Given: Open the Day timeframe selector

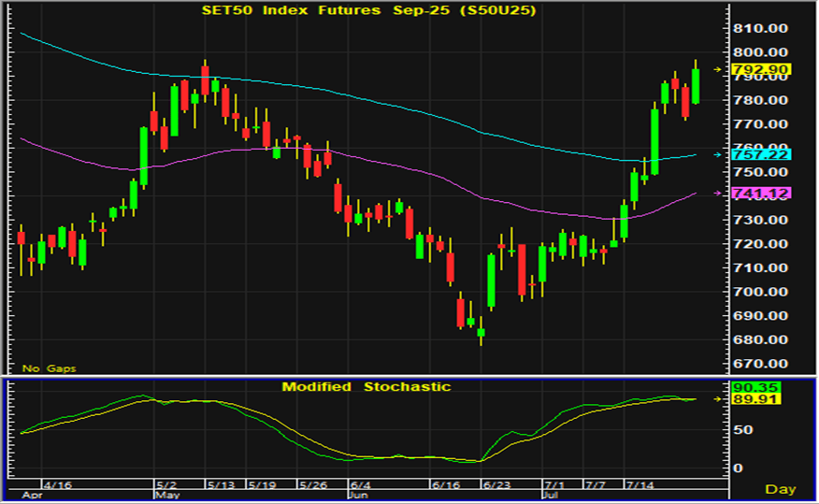Looking at the screenshot, I should coord(781,489).
